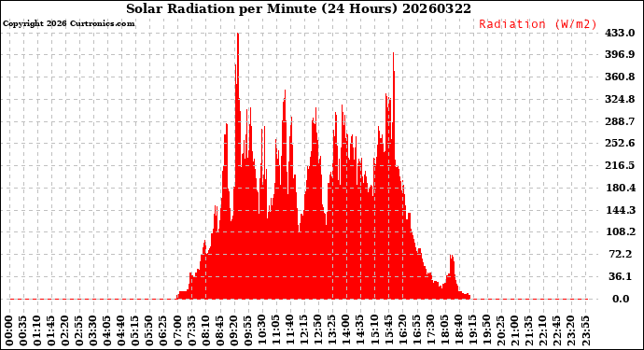
Task: Select the 216.5 y-axis value
Action: tap(620, 165)
